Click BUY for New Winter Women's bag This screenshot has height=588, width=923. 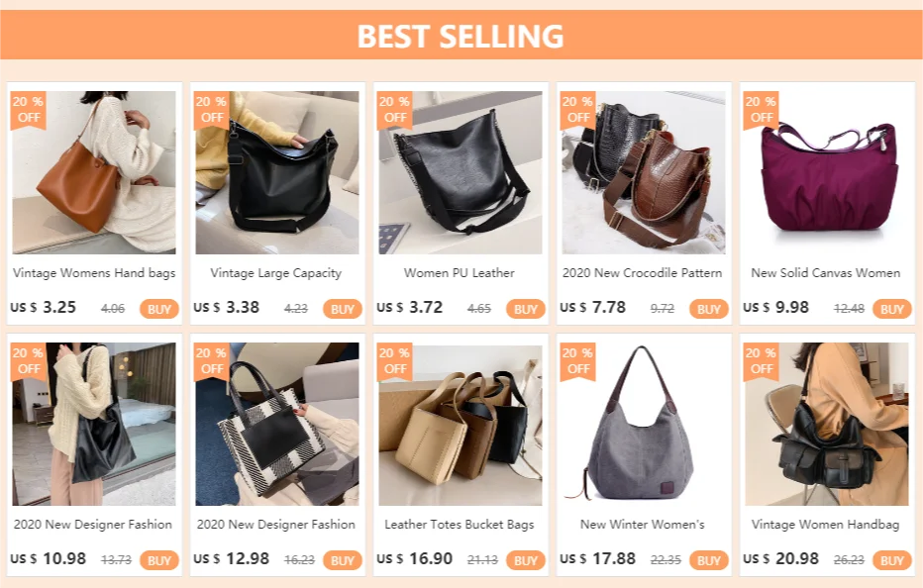(709, 560)
